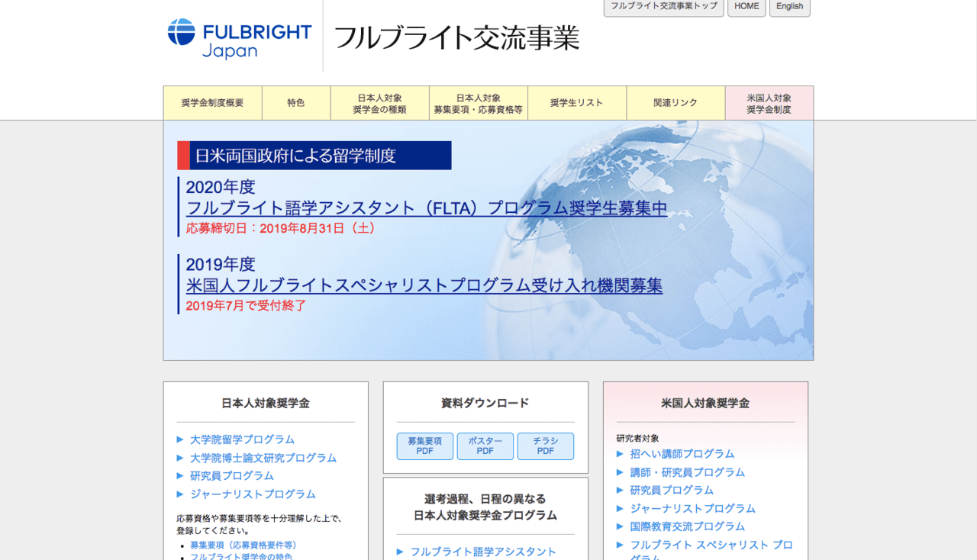Screen dimensions: 977x560
Task: Open the 奨学生リスト menu item
Action: tap(576, 103)
